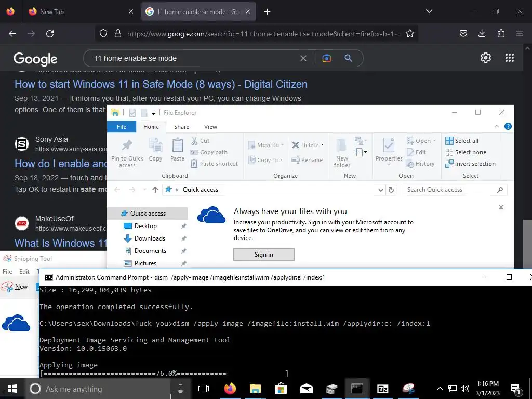Click New snip button in Snipping Tool
Image resolution: width=532 pixels, height=399 pixels.
click(15, 287)
